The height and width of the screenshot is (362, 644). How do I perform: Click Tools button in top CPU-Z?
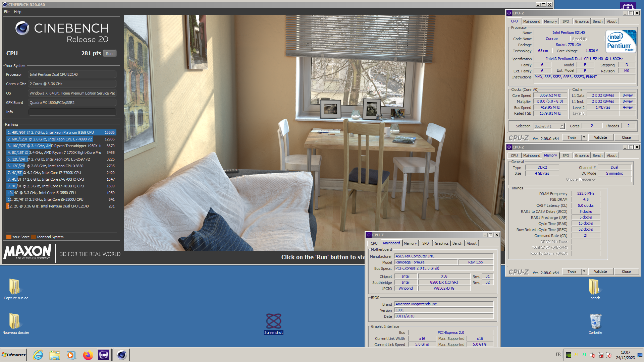572,137
